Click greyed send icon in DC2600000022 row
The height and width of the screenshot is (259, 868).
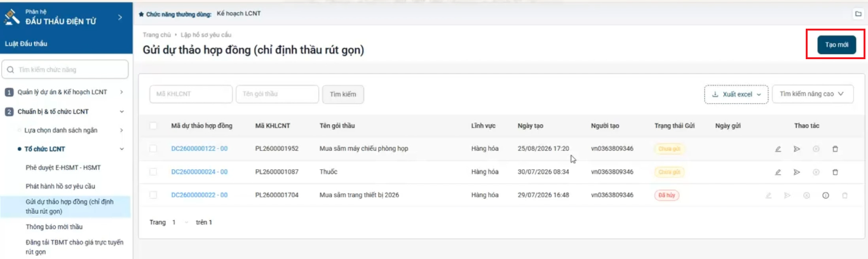click(x=787, y=195)
